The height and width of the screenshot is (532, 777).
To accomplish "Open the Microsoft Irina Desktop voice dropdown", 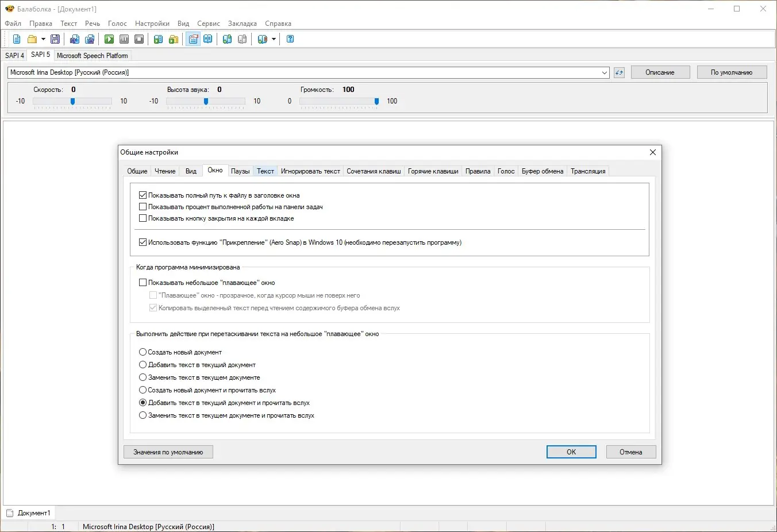I will (605, 72).
